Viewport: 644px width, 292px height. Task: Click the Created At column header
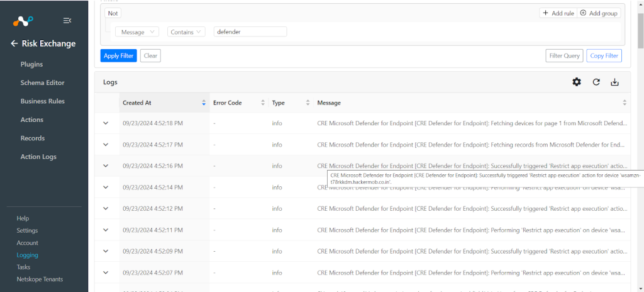(x=164, y=103)
